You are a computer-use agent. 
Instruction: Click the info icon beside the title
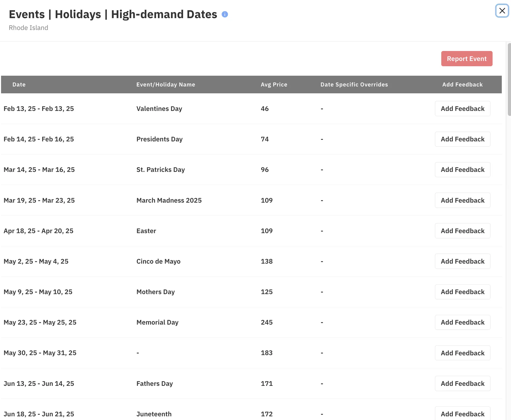[225, 14]
